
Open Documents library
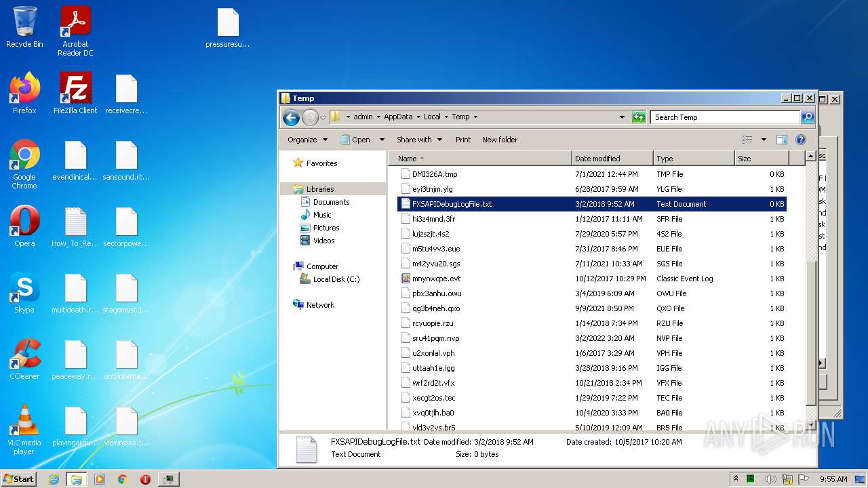click(x=331, y=202)
